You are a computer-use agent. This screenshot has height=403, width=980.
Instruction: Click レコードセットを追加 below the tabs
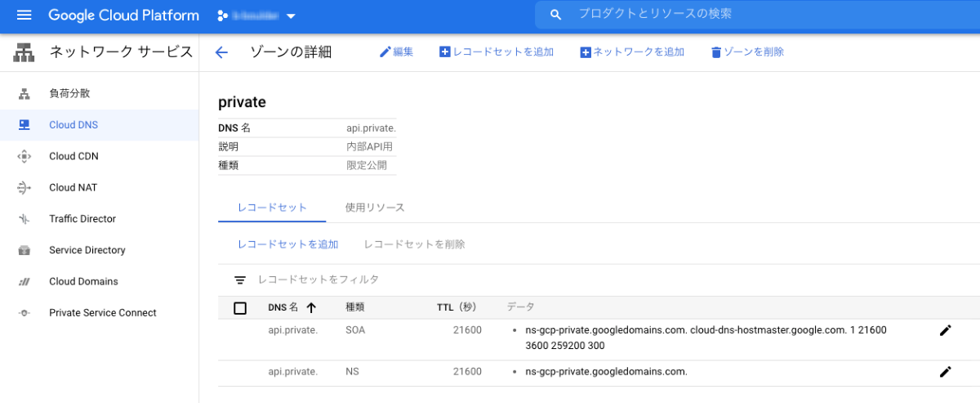[287, 244]
